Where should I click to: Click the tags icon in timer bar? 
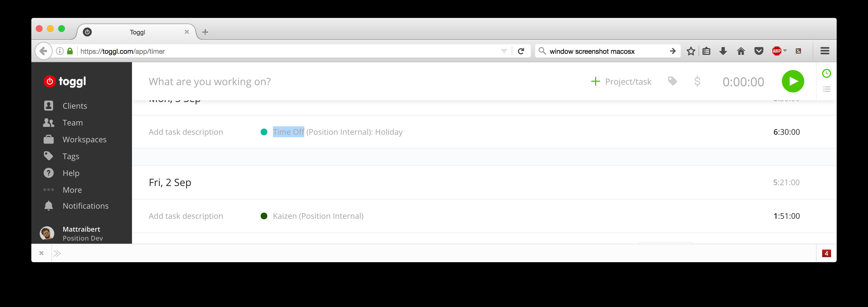click(672, 81)
